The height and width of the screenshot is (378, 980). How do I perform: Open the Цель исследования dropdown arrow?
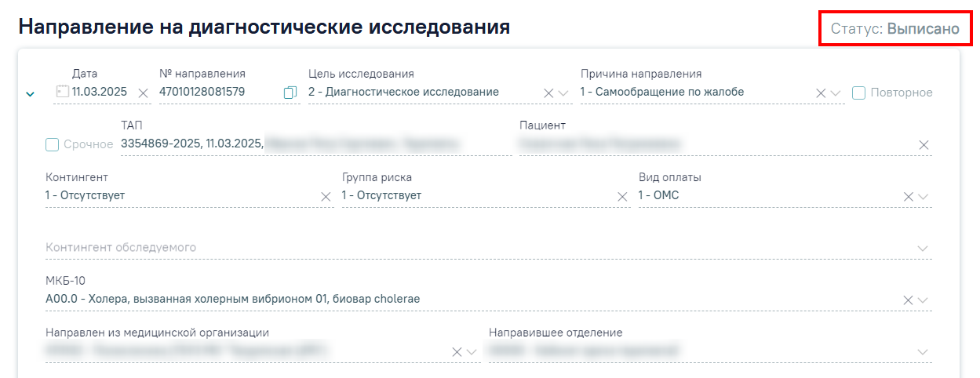[x=564, y=93]
